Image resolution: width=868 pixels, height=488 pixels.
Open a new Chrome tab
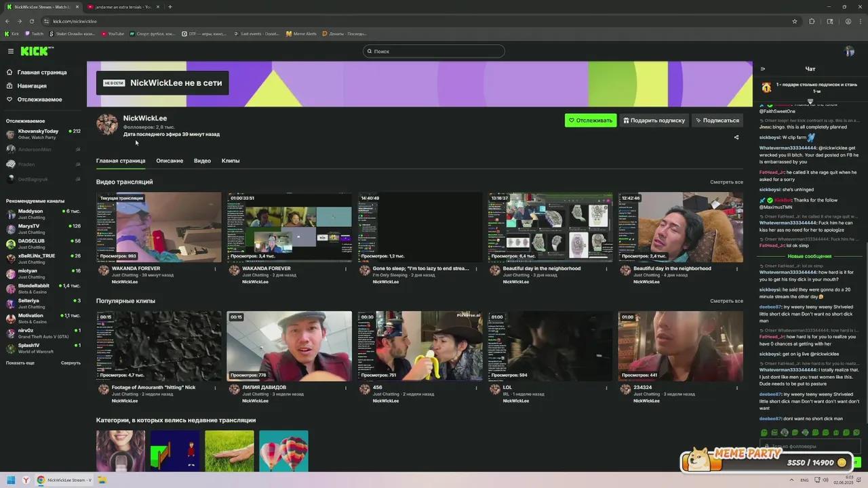(170, 7)
